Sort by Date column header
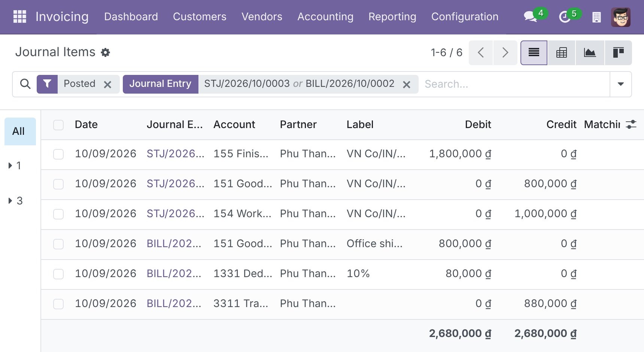This screenshot has width=644, height=352. pos(86,124)
